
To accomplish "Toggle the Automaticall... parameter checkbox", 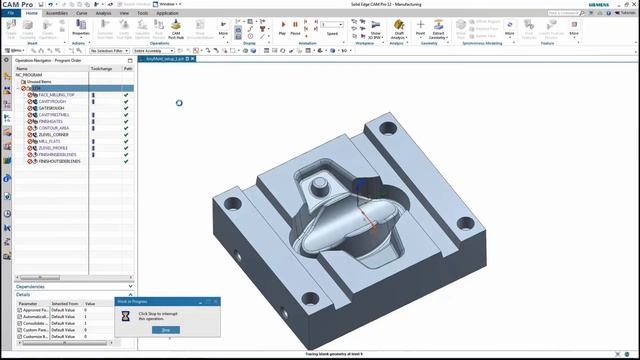I will [x=20, y=317].
